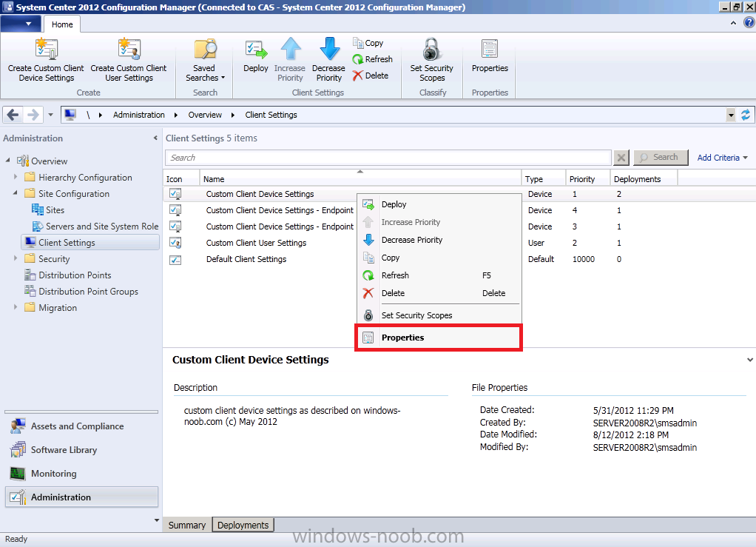This screenshot has width=756, height=547.
Task: Open the Software Library workspace
Action: point(81,449)
